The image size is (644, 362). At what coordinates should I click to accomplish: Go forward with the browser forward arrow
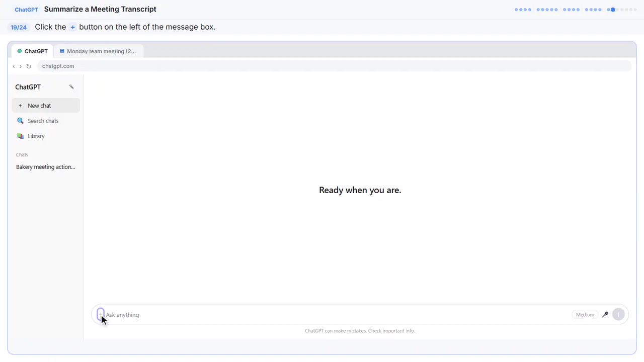[21, 66]
